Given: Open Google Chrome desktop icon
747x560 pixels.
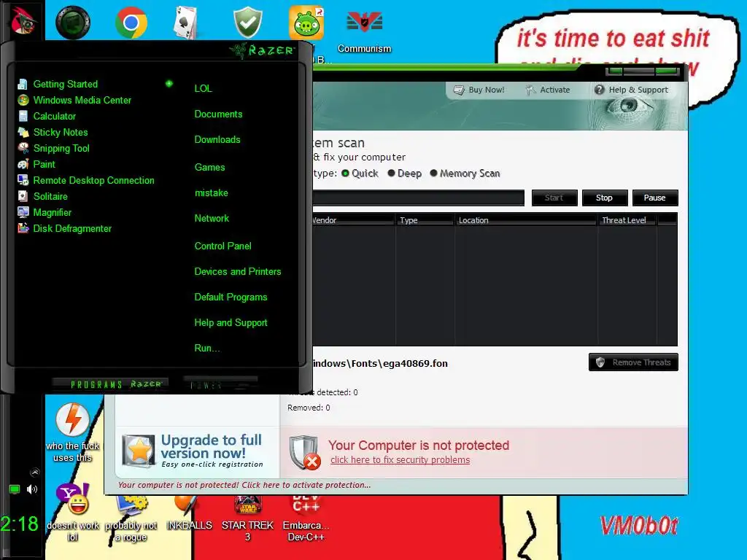Looking at the screenshot, I should (x=131, y=23).
